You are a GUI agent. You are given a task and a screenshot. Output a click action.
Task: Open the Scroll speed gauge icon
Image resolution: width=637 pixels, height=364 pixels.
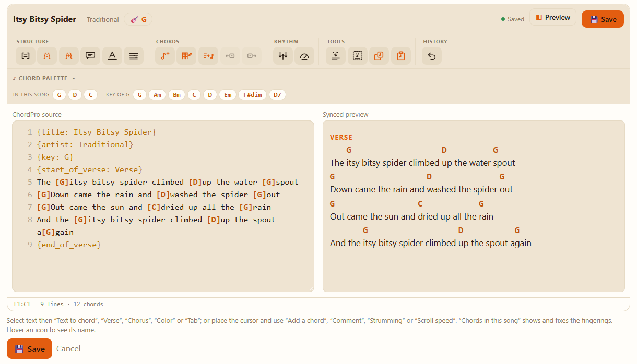(304, 56)
